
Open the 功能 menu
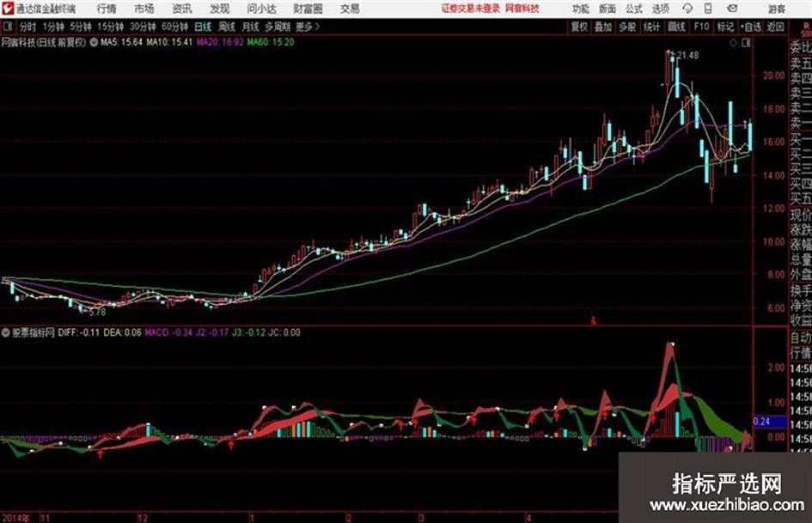pos(581,9)
